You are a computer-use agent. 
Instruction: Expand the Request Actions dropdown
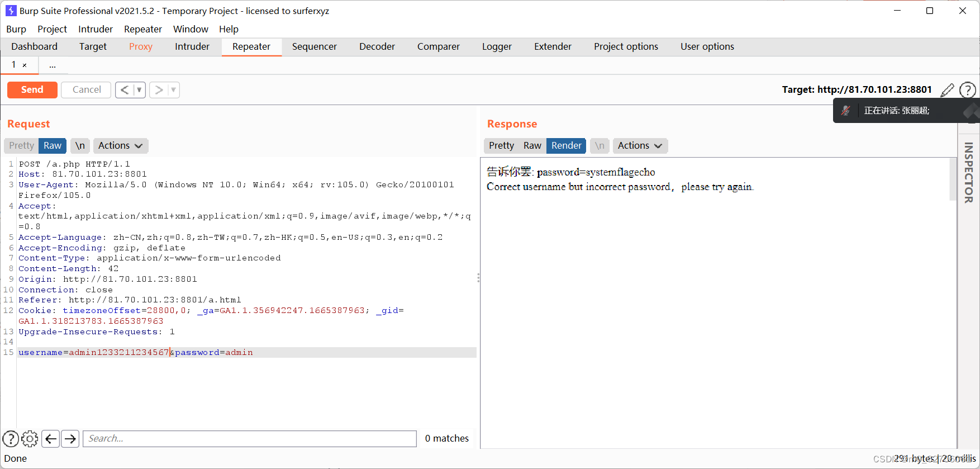tap(121, 146)
